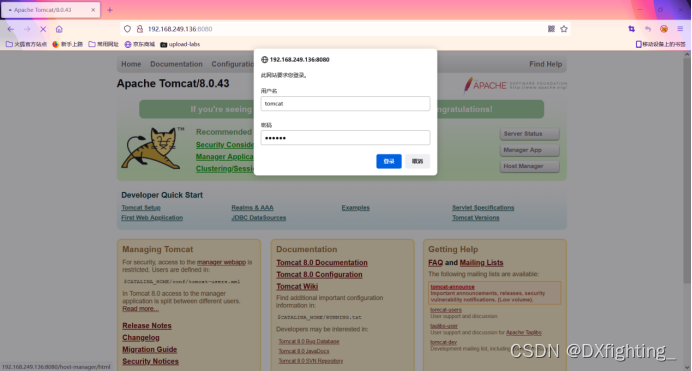Open the First Web Application link
Image resolution: width=692 pixels, height=371 pixels.
coord(152,218)
